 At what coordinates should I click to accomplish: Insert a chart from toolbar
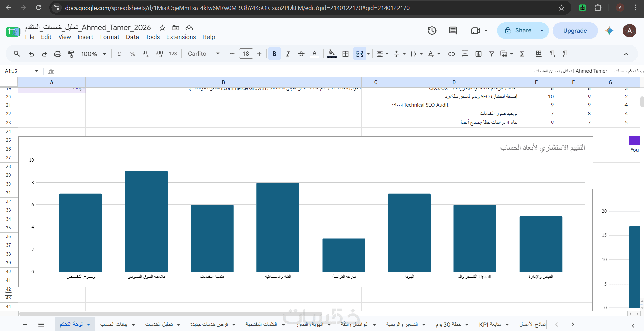[478, 54]
